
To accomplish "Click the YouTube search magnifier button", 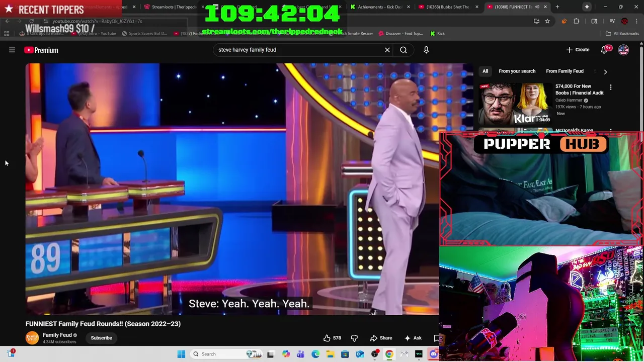I will [x=404, y=50].
